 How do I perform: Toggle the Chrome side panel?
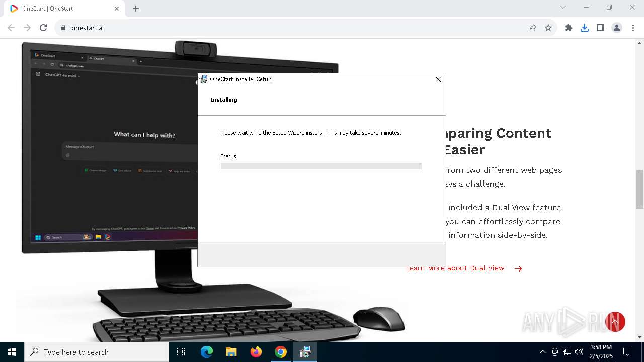tap(601, 28)
